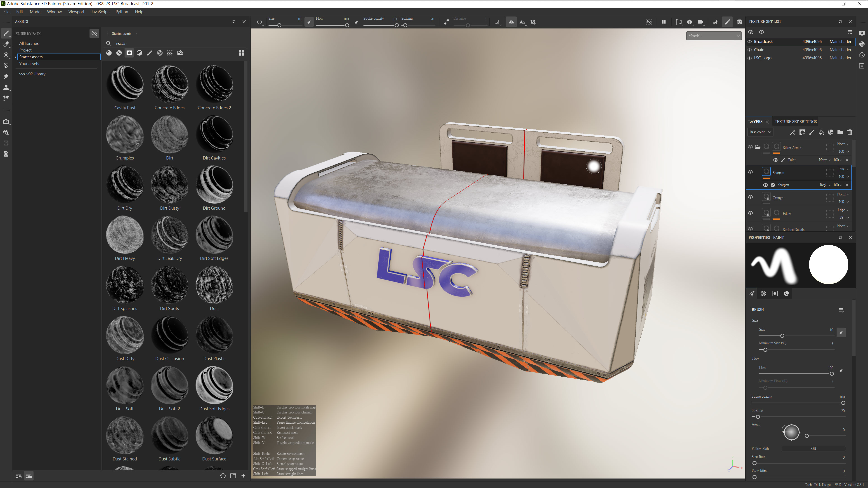Click the camera screenshot icon

(739, 22)
